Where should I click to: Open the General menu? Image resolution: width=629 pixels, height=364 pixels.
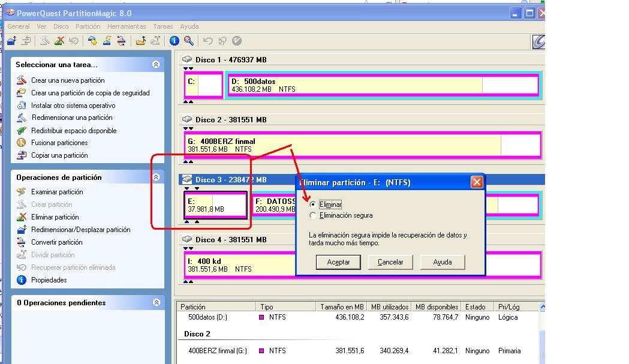coord(19,26)
